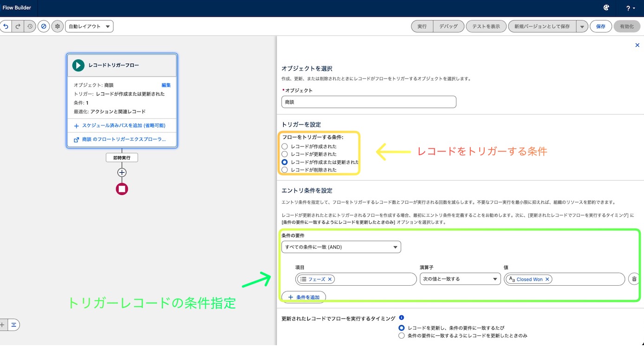644x347 pixels.
Task: Remove the Closed Won value pill
Action: coord(547,279)
